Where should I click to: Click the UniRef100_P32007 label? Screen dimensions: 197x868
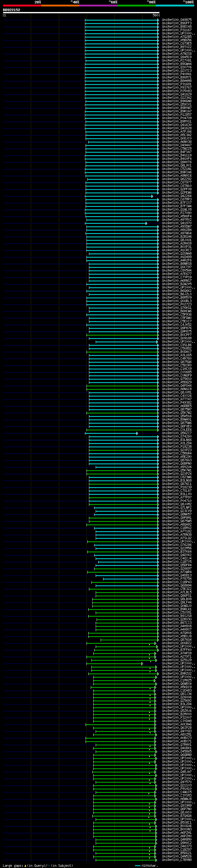(176, 718)
